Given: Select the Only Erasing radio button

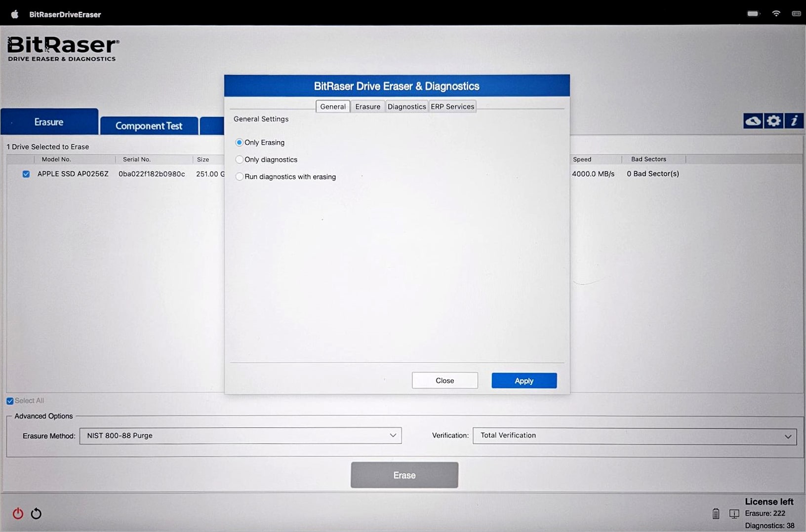Looking at the screenshot, I should pos(239,143).
